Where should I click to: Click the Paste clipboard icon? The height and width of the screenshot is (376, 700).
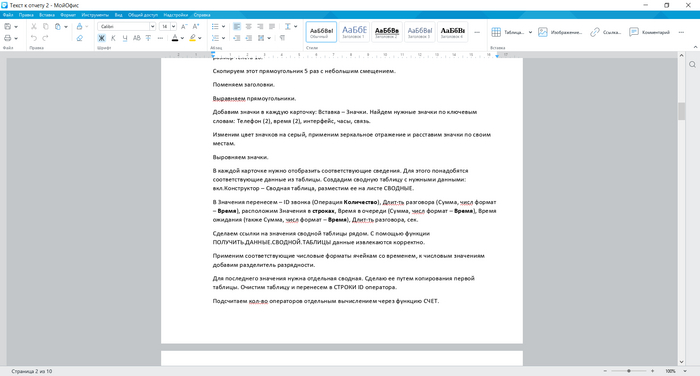pos(58,27)
